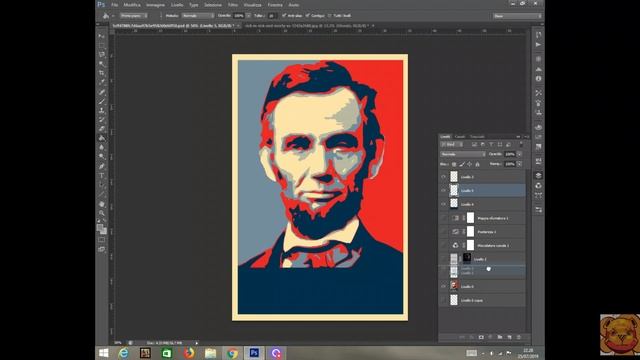The height and width of the screenshot is (360, 640).
Task: Create a new layer from Layers panel bottom
Action: tap(509, 337)
